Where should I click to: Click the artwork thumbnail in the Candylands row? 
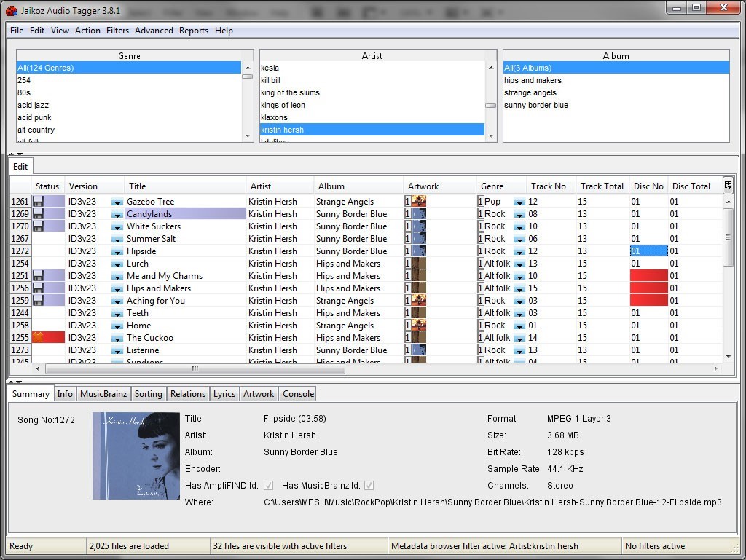pyautogui.click(x=417, y=214)
